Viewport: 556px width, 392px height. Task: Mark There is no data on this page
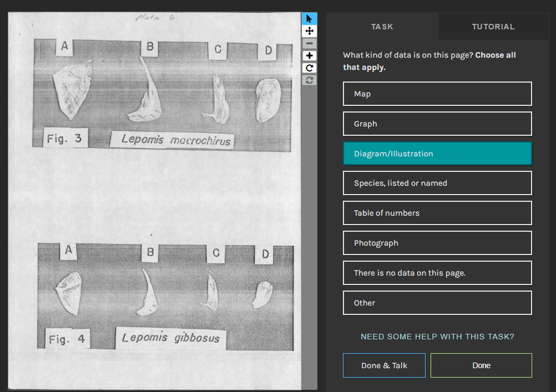tap(437, 273)
